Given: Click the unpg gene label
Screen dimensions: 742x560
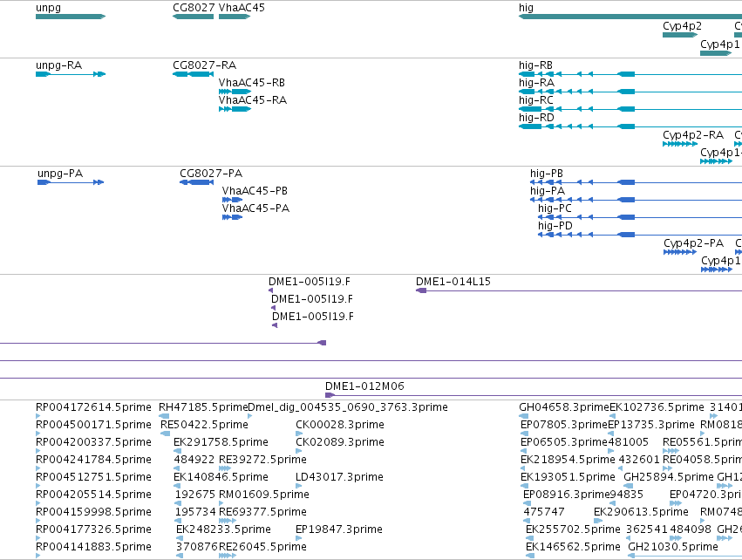Looking at the screenshot, I should click(x=48, y=8).
